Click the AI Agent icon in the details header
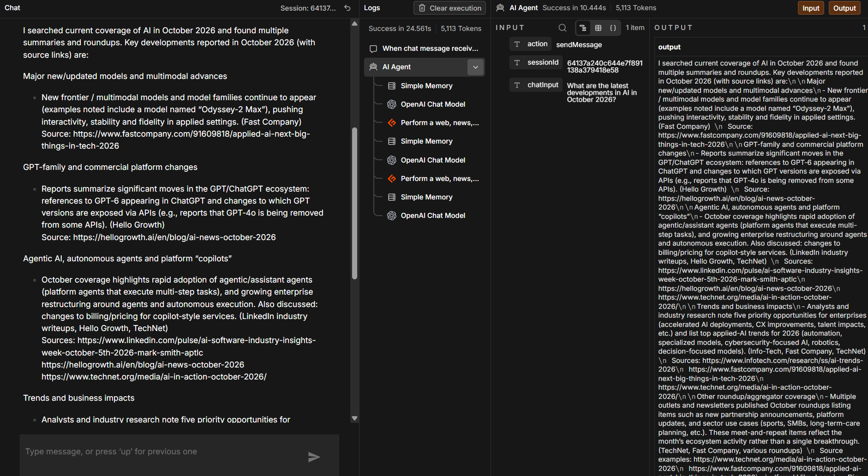 point(500,8)
